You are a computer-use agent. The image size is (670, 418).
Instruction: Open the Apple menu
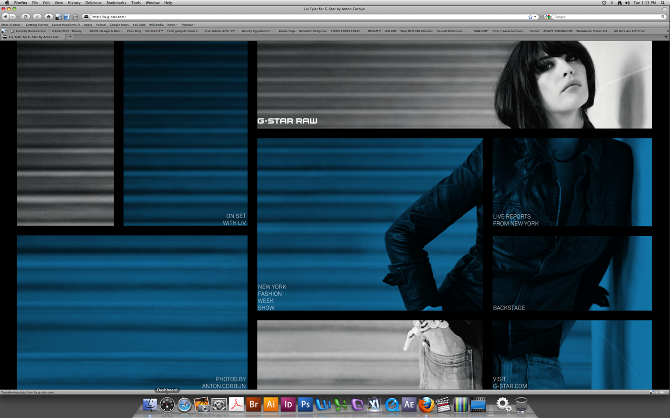pyautogui.click(x=7, y=3)
